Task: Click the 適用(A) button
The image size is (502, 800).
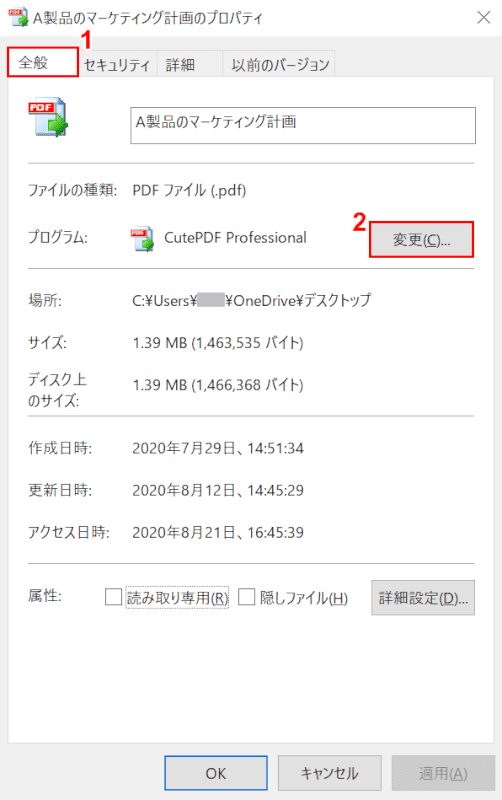Action: click(x=443, y=773)
